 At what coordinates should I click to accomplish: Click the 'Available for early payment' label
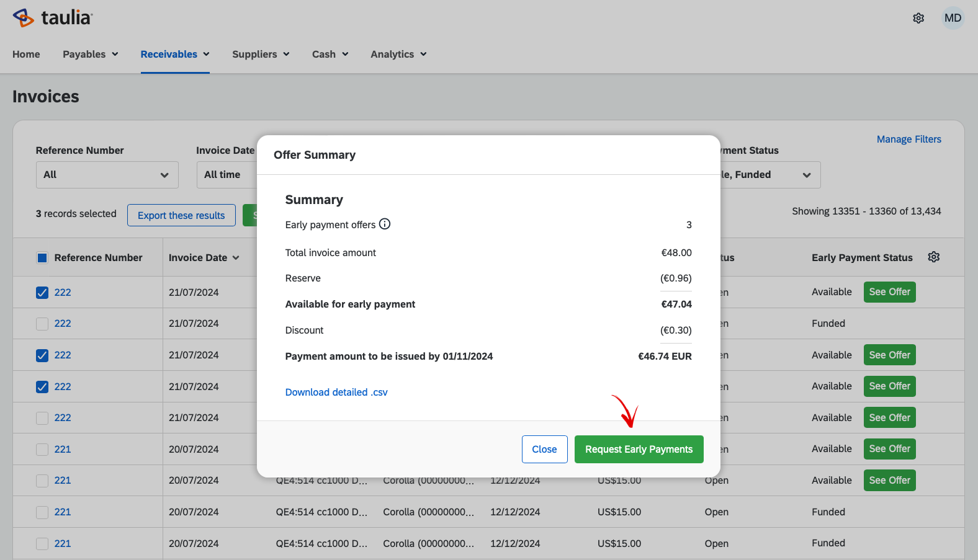click(350, 304)
